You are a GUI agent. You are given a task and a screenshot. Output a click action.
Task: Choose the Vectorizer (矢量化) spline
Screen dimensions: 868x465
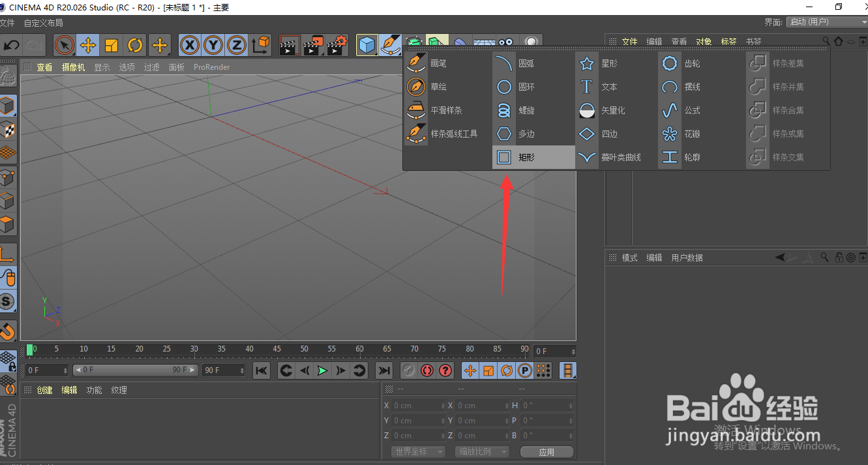tap(616, 110)
